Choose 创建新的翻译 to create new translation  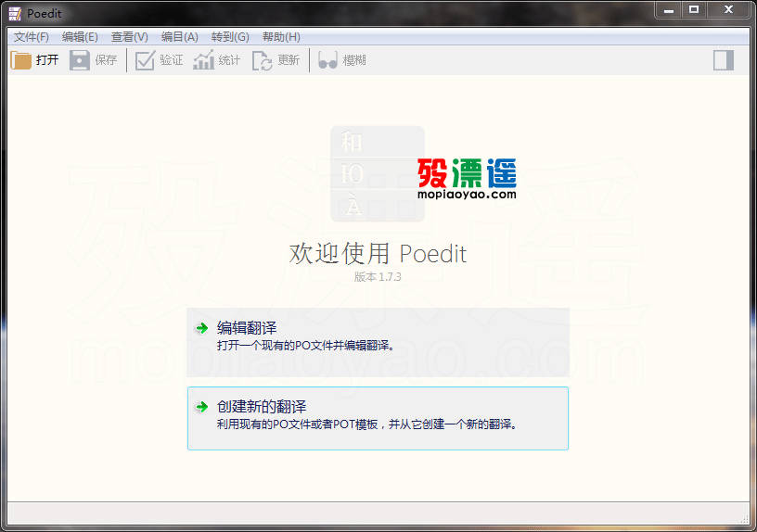378,418
